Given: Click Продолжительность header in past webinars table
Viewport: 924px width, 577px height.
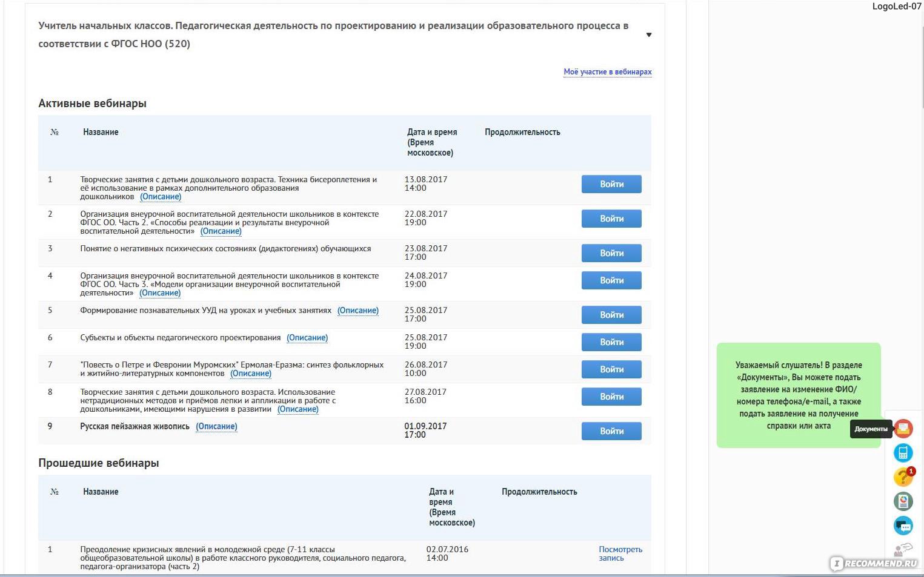Looking at the screenshot, I should (x=539, y=492).
